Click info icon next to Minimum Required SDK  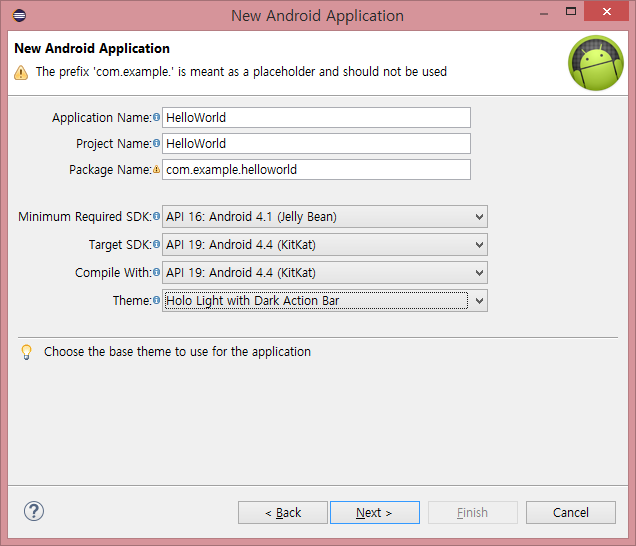[156, 216]
